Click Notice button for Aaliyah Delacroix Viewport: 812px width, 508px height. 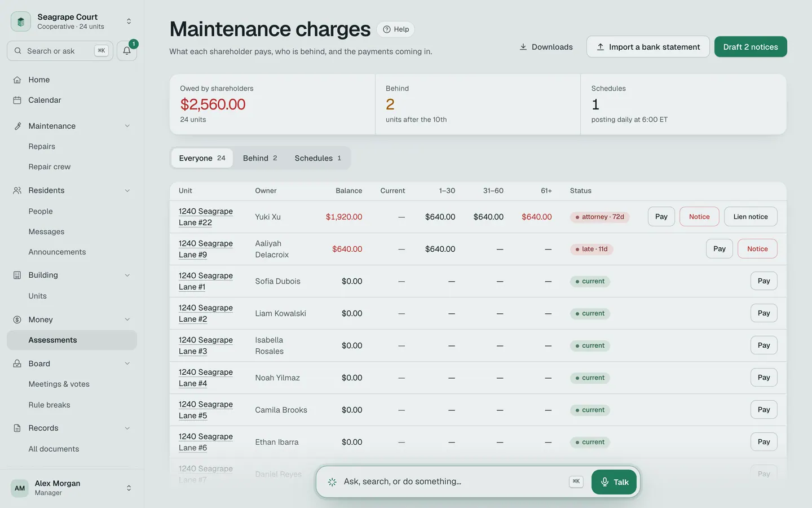(x=757, y=249)
